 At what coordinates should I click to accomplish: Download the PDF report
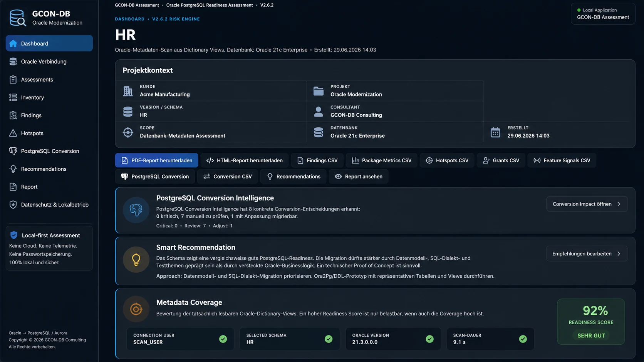point(156,160)
